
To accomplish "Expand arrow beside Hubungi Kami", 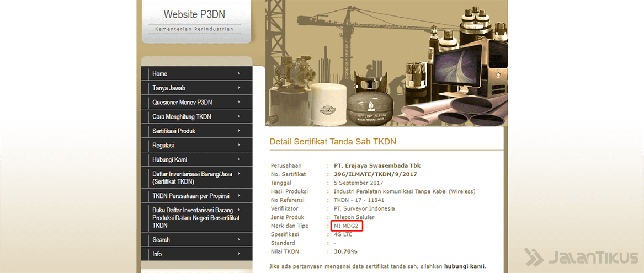I will click(239, 159).
